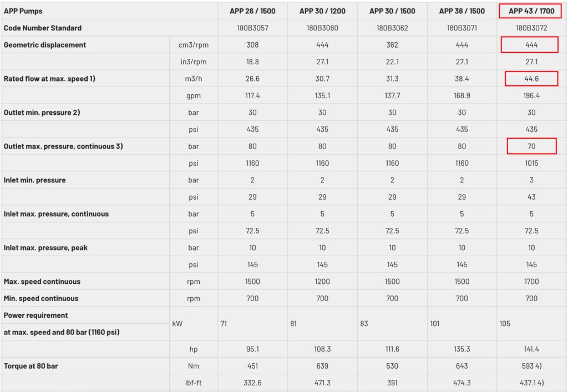
Task: Click code number 180B3072
Action: tap(531, 28)
